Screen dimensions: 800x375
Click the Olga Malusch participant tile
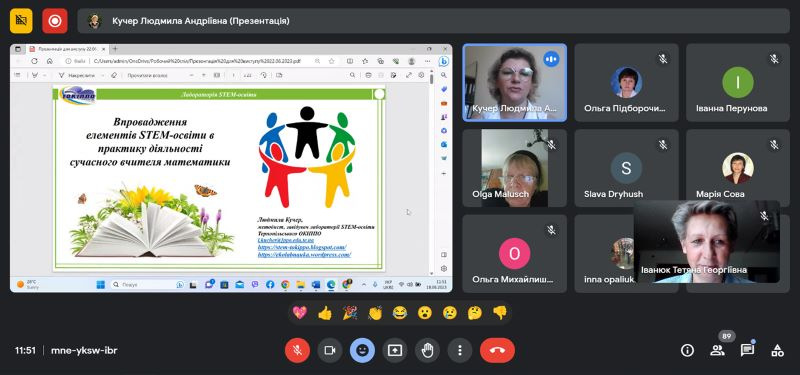515,168
